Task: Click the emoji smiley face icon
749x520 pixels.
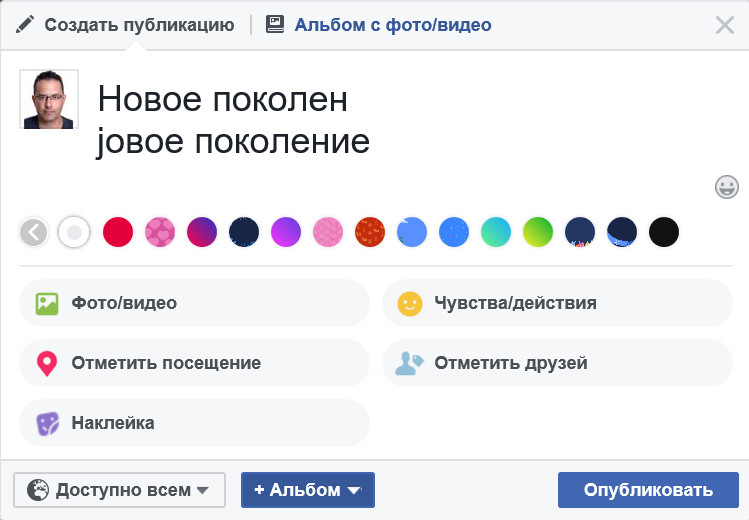Action: 727,186
